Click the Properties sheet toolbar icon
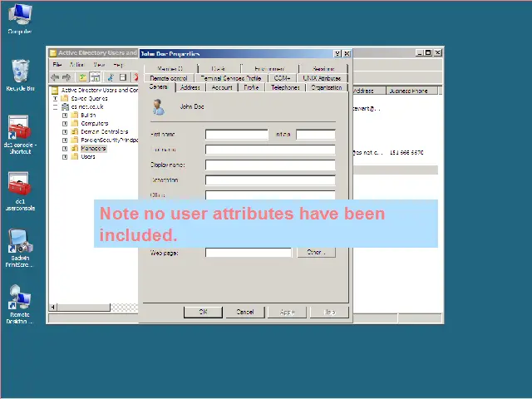This screenshot has height=399, width=532. [x=123, y=77]
